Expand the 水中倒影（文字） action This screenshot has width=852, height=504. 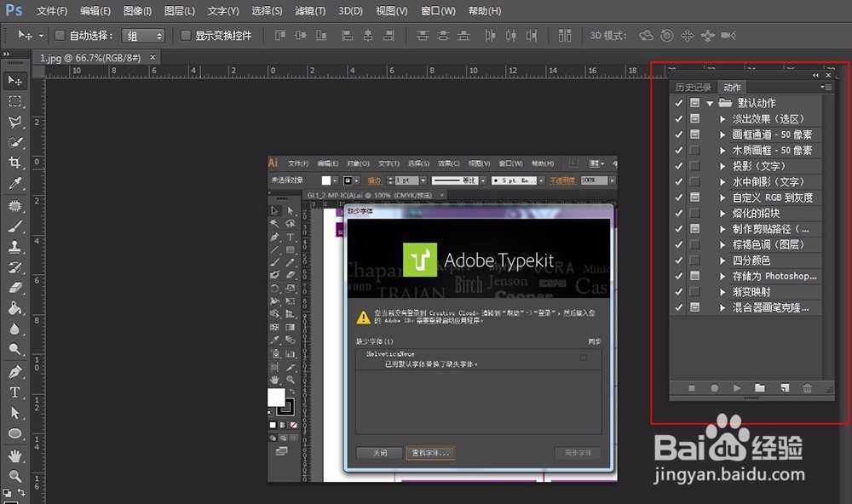click(722, 182)
